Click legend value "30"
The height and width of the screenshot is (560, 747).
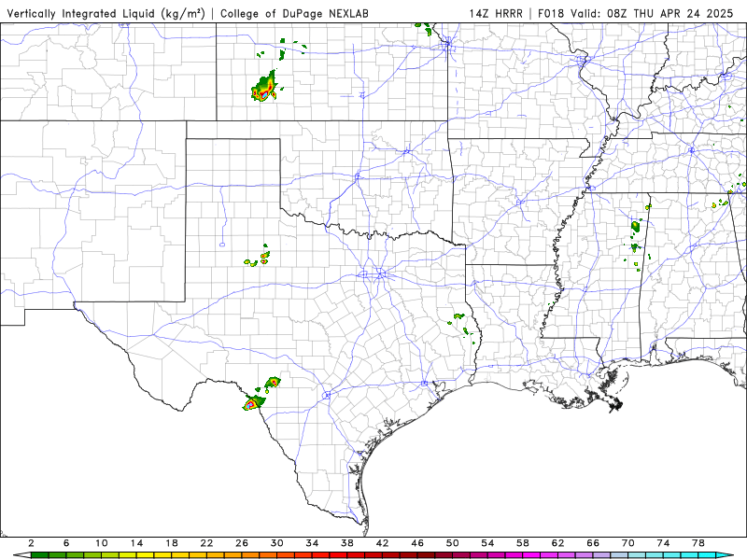tap(276, 543)
